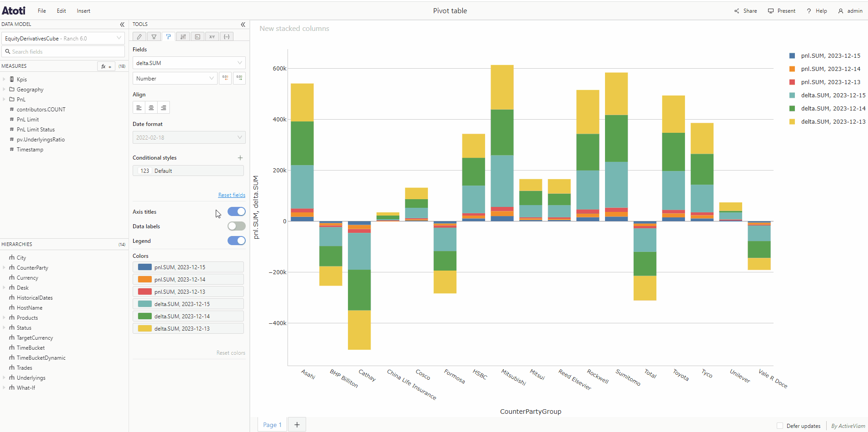
Task: Expand the Geography measures folder
Action: [x=4, y=89]
